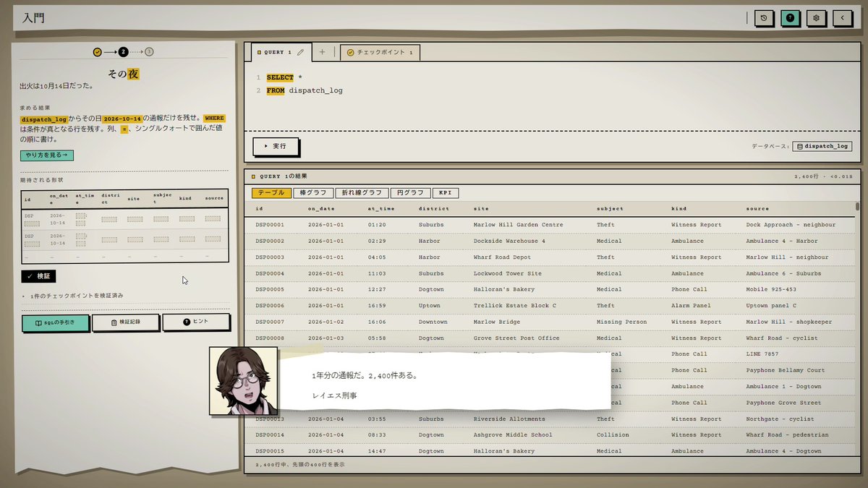Click the Payphone Bellamy Court cell
Viewport: 868px width, 488px height.
[785, 370]
